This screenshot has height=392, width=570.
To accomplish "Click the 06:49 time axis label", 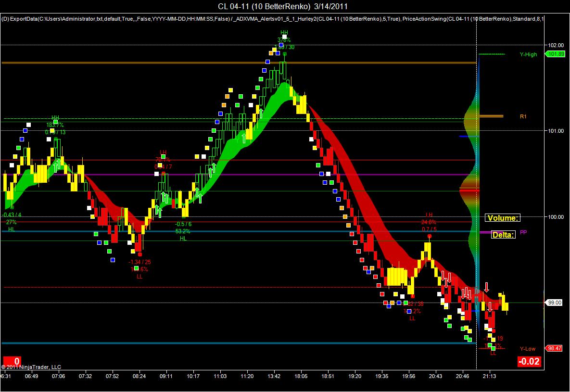I will click(x=32, y=376).
